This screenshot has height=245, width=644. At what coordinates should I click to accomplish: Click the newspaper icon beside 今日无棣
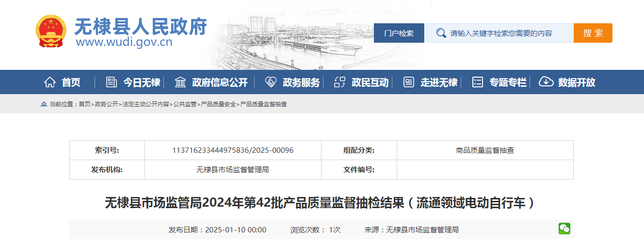[112, 82]
